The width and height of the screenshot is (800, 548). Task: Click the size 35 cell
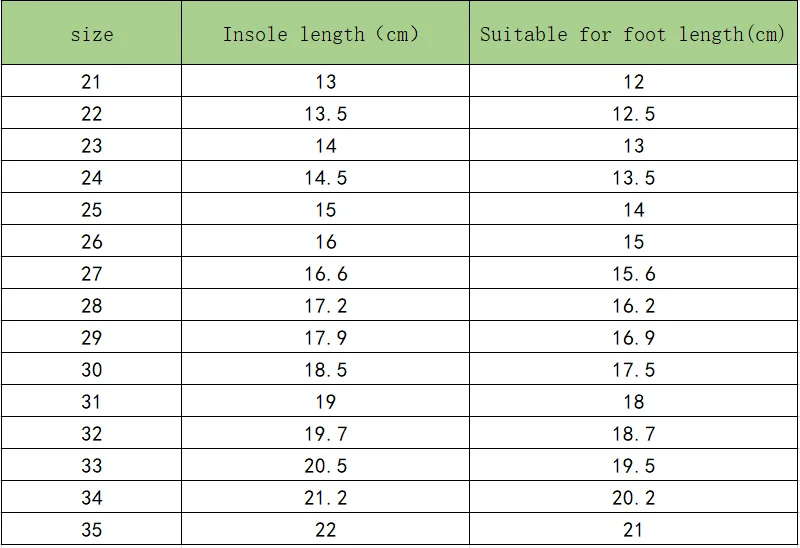click(91, 530)
